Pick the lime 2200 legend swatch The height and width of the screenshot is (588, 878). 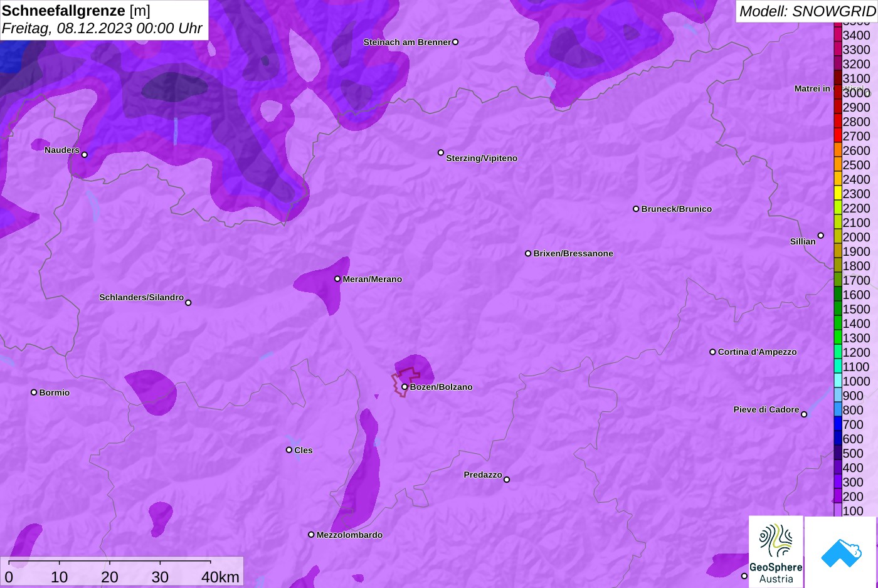(x=838, y=208)
